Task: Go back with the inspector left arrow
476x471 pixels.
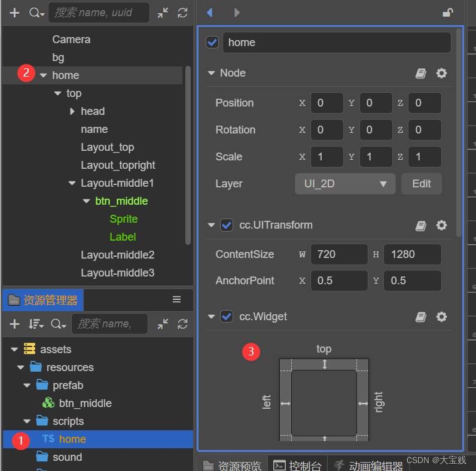Action: [x=209, y=13]
